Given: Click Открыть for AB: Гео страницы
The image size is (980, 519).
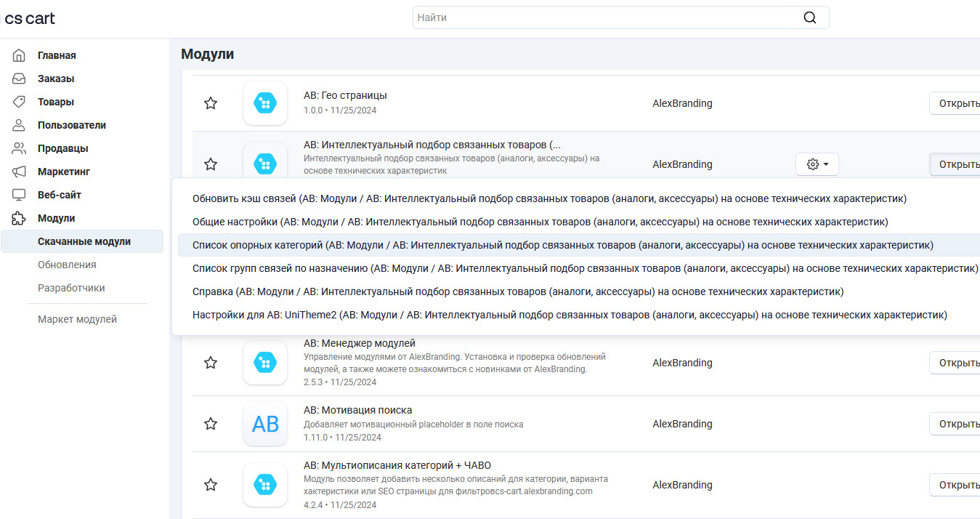Looking at the screenshot, I should [955, 103].
